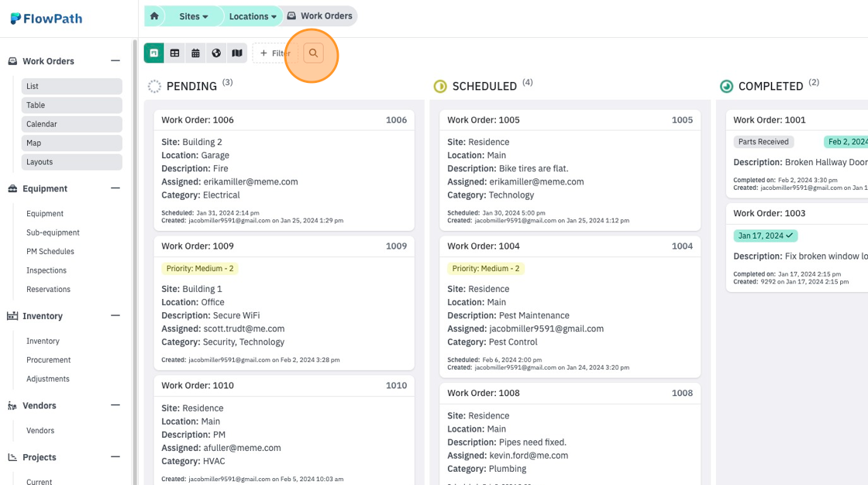
Task: Open Procurement link in sidebar
Action: coord(49,359)
